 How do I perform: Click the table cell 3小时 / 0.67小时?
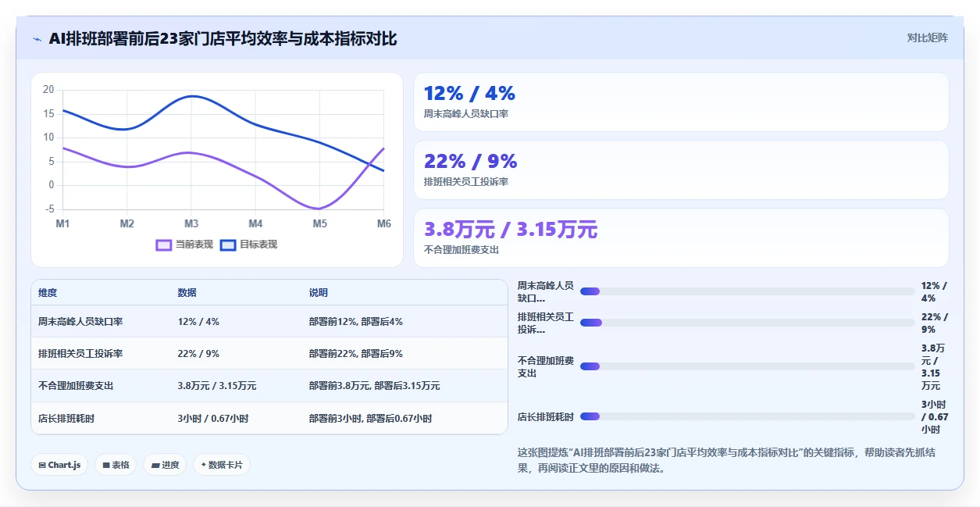click(x=213, y=419)
